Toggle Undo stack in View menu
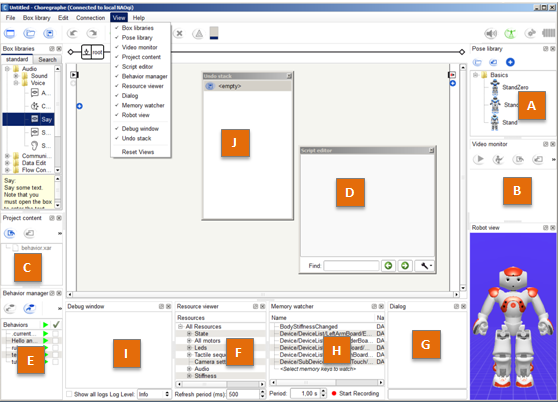 tap(136, 138)
